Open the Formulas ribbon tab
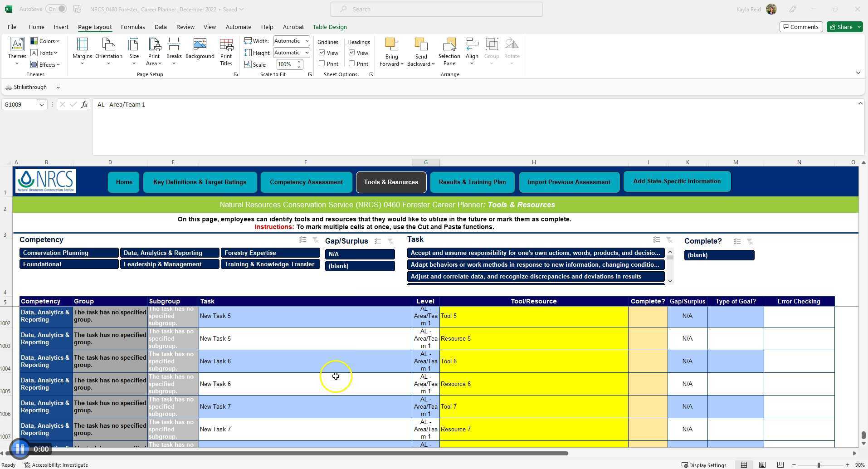Image resolution: width=868 pixels, height=469 pixels. click(132, 27)
